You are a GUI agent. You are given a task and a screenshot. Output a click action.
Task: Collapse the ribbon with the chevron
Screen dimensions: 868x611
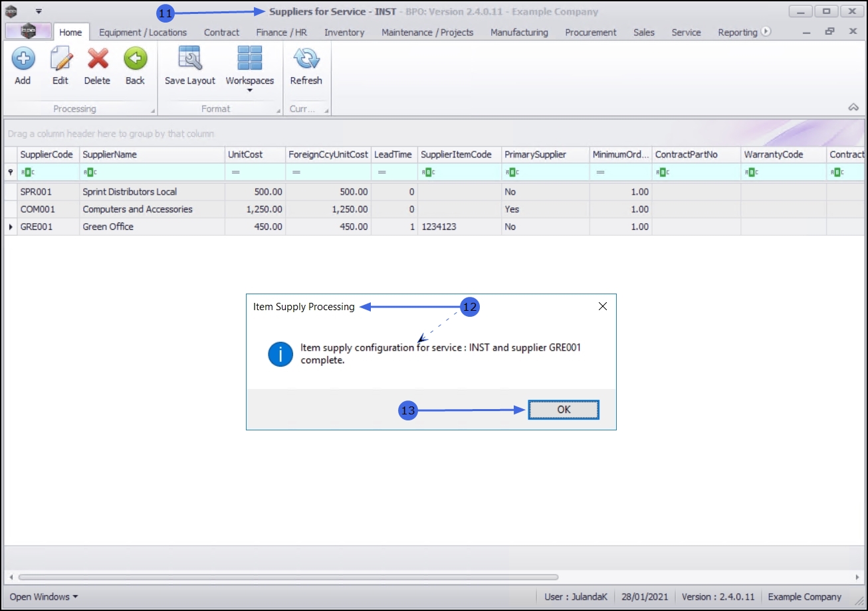(x=854, y=108)
